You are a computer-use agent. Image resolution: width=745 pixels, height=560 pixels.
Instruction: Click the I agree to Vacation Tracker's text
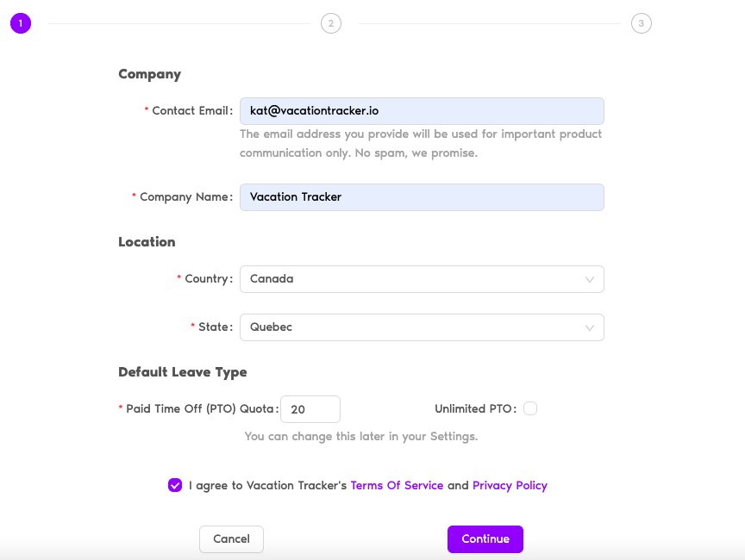[267, 486]
